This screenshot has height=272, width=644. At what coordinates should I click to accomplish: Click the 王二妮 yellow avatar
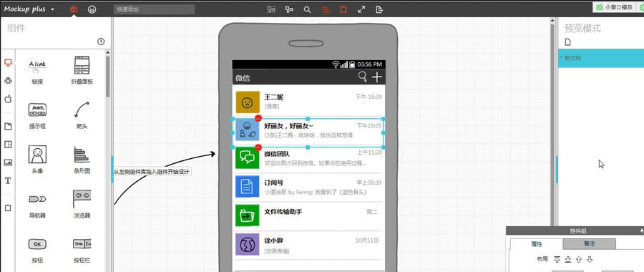(x=248, y=102)
